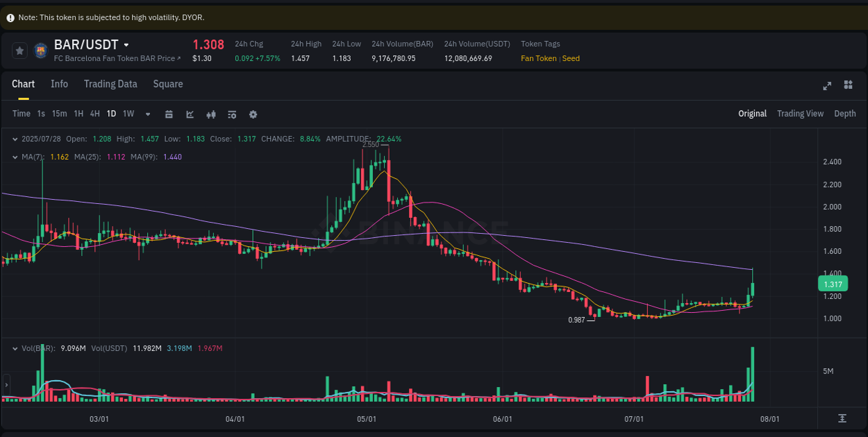The width and height of the screenshot is (868, 437).
Task: Open the BAR/USDT pair selector dropdown
Action: [127, 44]
